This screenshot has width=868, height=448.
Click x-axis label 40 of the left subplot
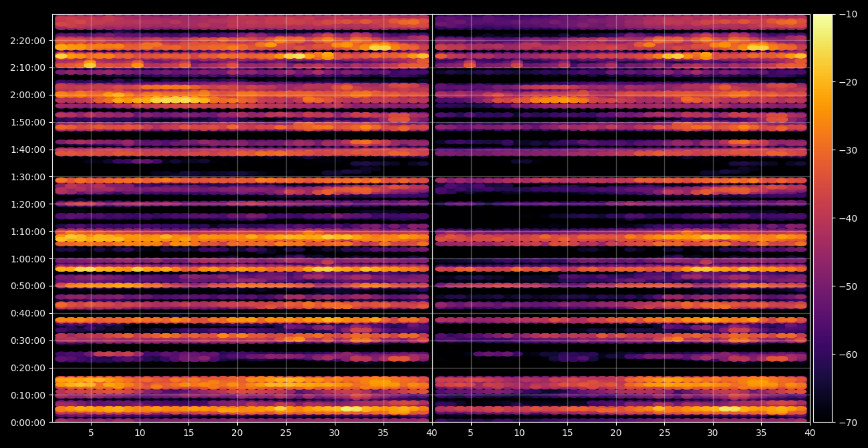pyautogui.click(x=432, y=433)
